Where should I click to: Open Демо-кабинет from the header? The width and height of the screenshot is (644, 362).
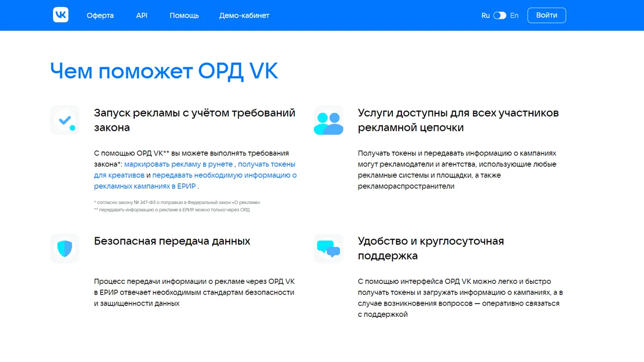click(x=244, y=15)
